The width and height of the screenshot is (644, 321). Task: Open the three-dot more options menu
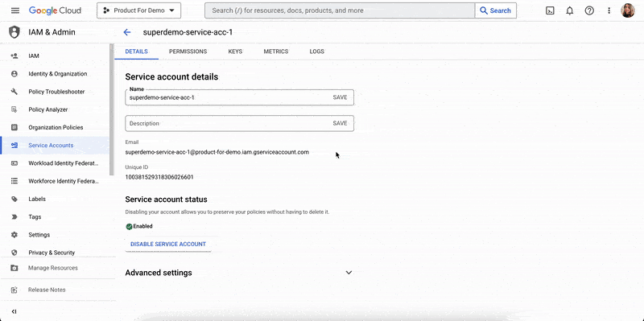[609, 10]
